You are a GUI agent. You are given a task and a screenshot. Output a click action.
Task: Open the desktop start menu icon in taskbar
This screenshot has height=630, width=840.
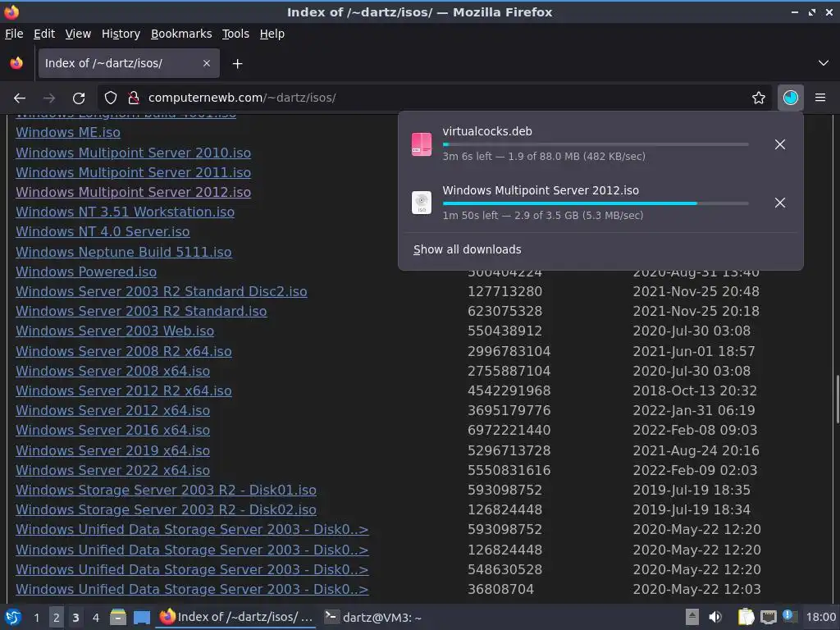[x=13, y=617]
